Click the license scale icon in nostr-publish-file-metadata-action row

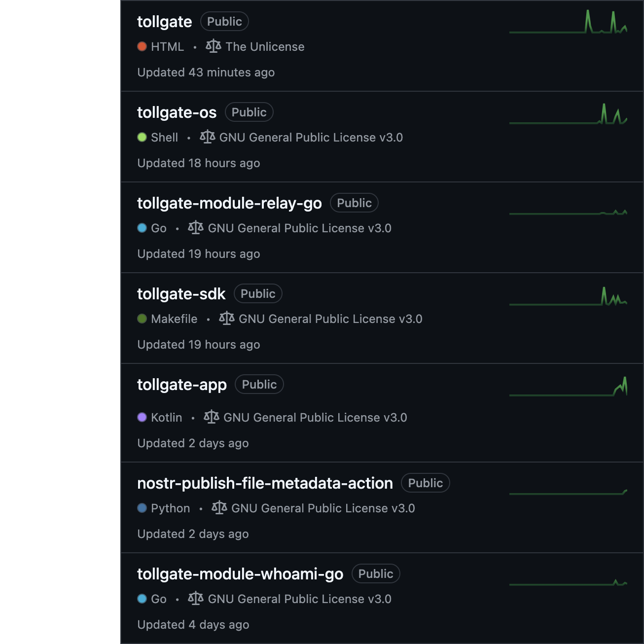point(219,508)
